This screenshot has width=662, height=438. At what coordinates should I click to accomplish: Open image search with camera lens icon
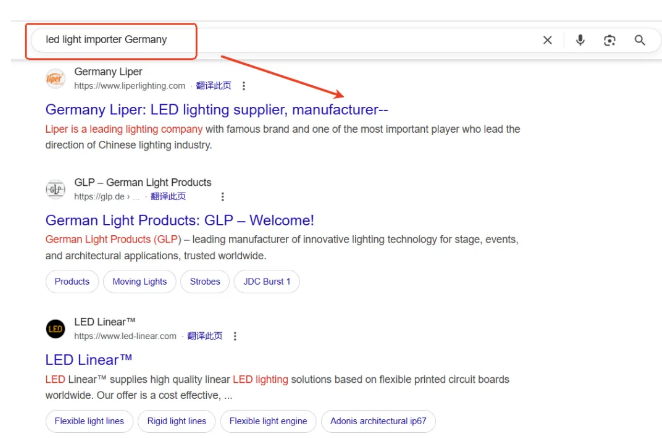(609, 40)
